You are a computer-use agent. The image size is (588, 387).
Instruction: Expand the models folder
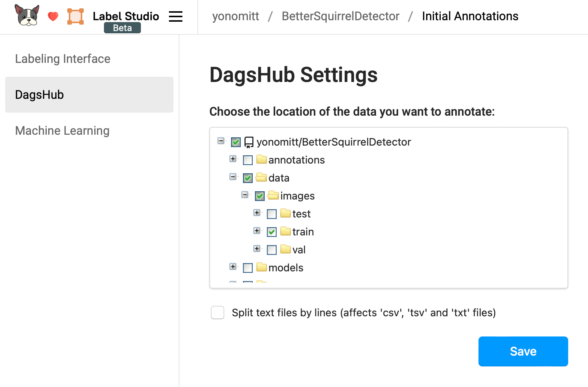233,266
